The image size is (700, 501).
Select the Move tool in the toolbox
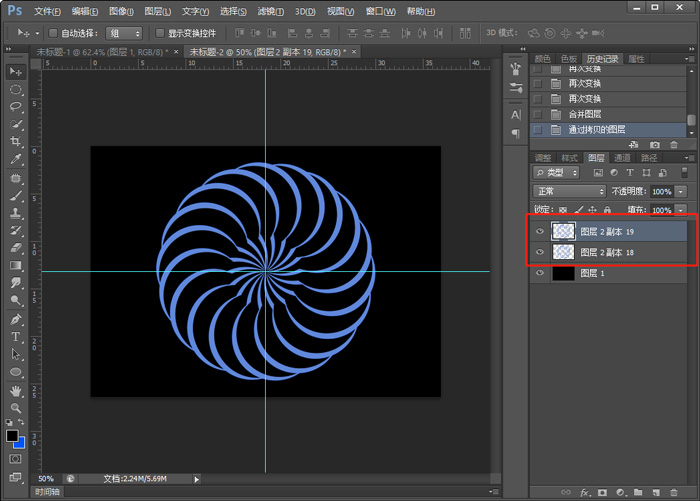16,72
